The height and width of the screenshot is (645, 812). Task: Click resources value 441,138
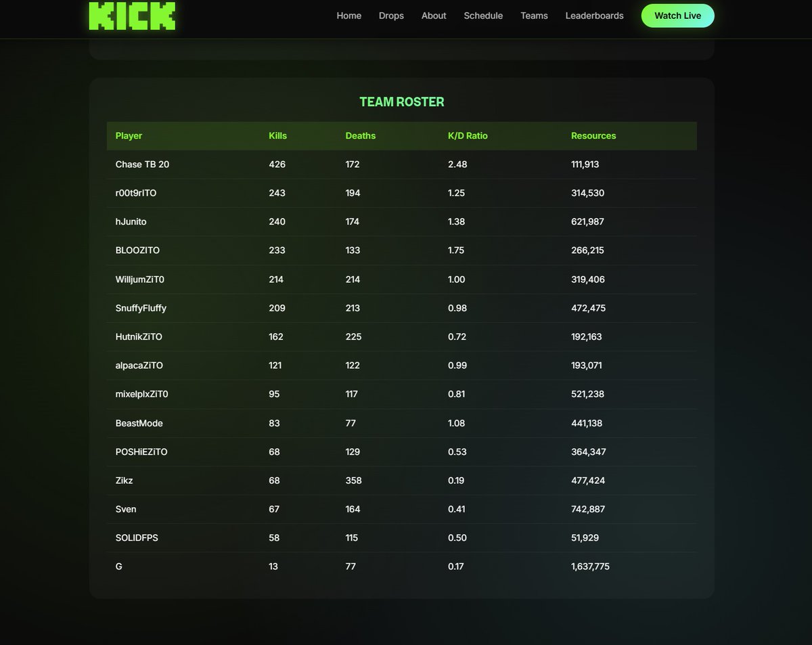[587, 423]
